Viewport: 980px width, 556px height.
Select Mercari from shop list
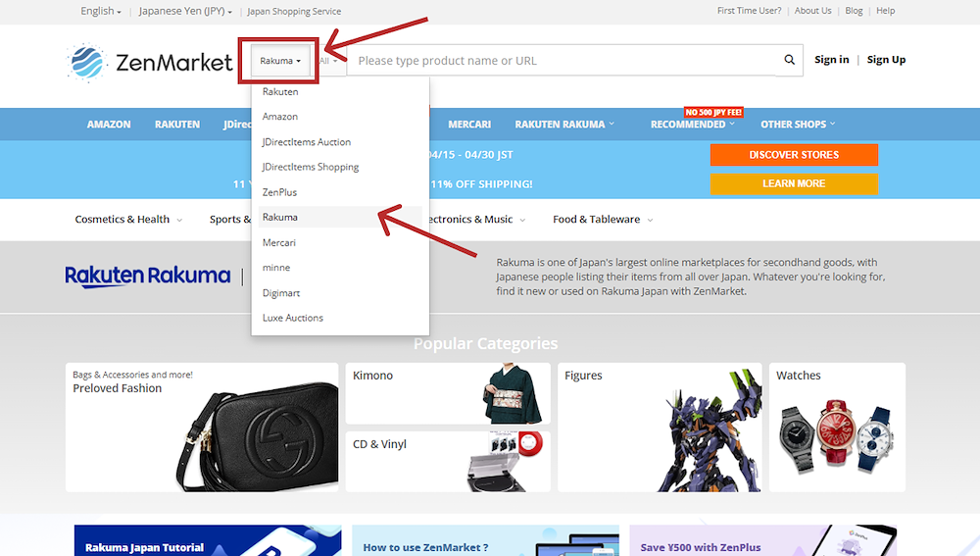(x=340, y=242)
